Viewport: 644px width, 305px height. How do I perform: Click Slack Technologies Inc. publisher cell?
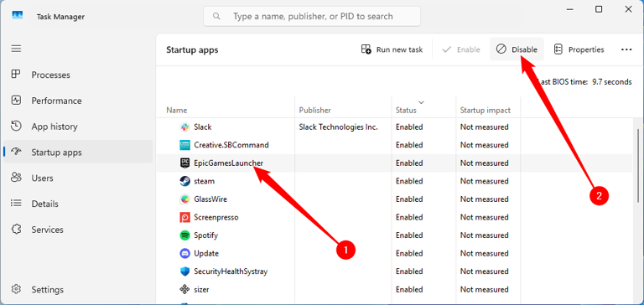tap(338, 127)
